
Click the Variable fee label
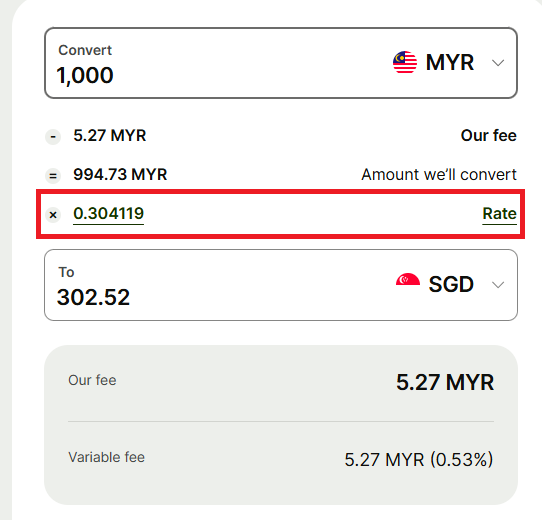106,457
